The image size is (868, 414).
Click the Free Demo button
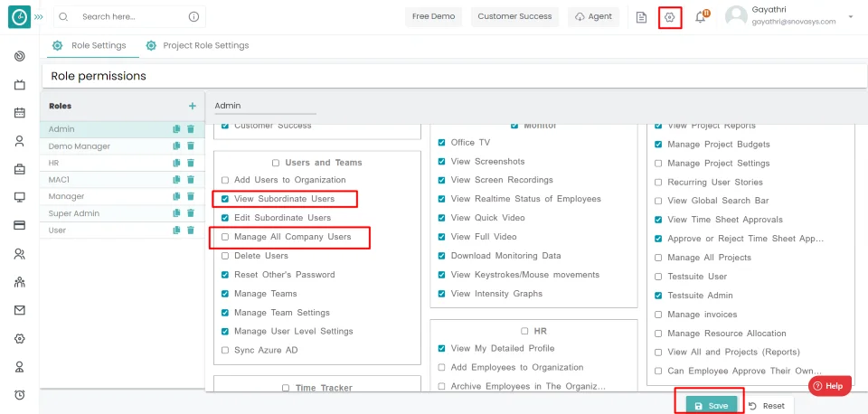pyautogui.click(x=433, y=16)
